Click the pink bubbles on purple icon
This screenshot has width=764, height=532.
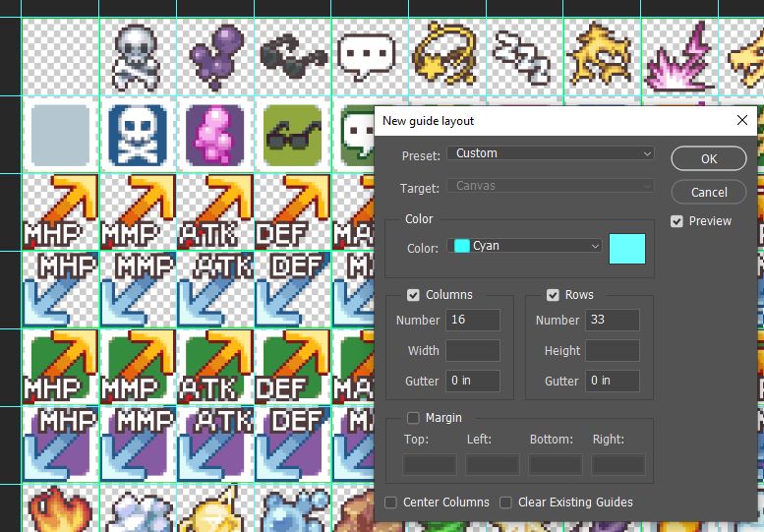tap(215, 135)
